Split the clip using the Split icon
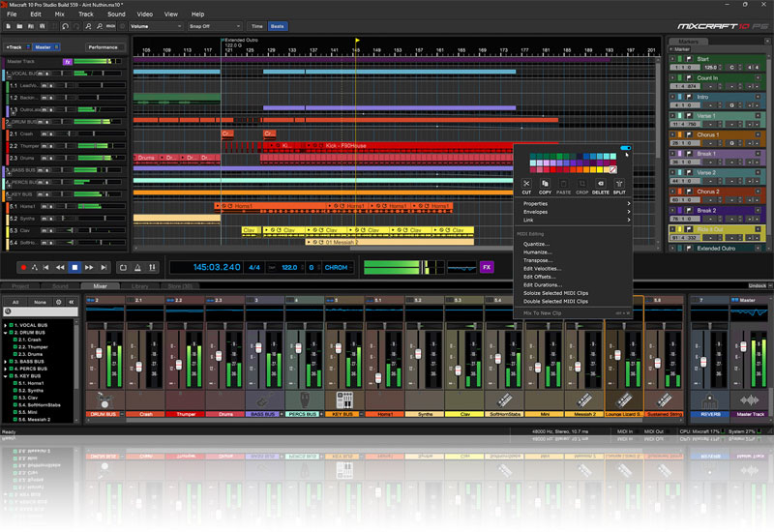The height and width of the screenshot is (532, 774). (x=619, y=184)
